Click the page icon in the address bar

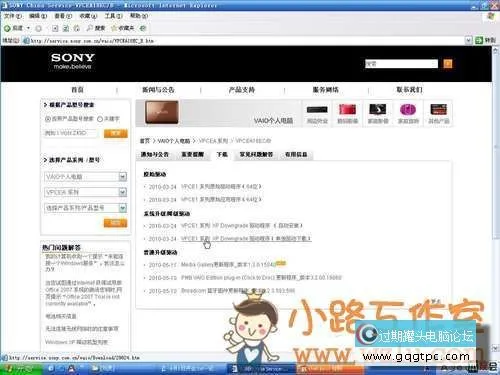[x=26, y=41]
